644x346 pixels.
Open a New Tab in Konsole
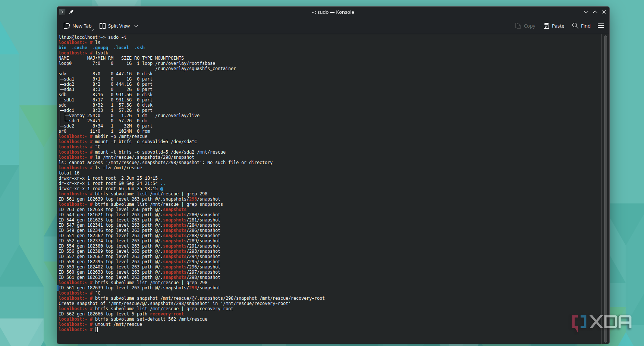coord(77,26)
